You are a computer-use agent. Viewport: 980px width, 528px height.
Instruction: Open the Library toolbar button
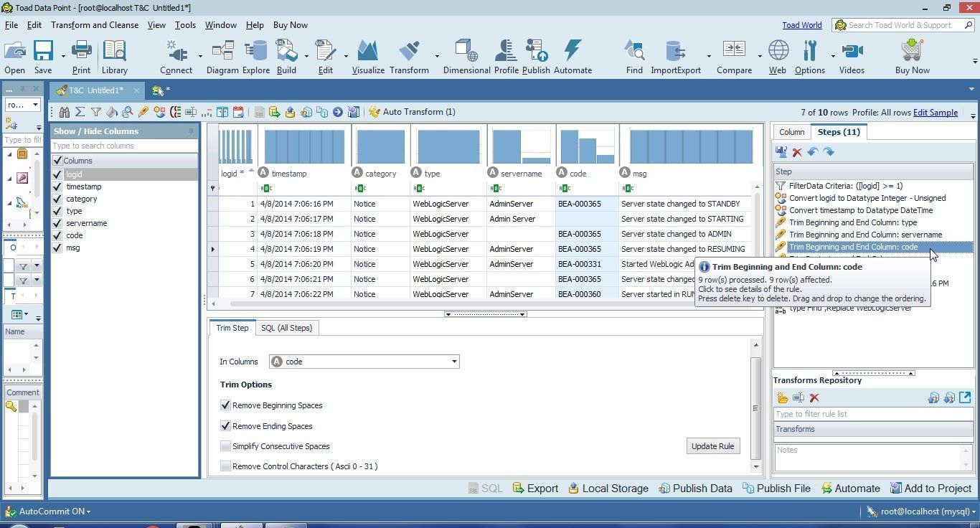click(114, 57)
